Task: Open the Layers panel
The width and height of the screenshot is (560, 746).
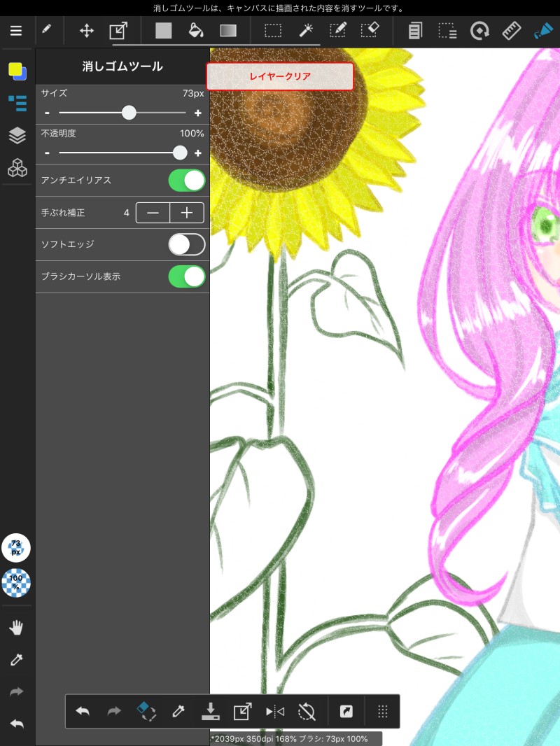Action: pos(17,136)
